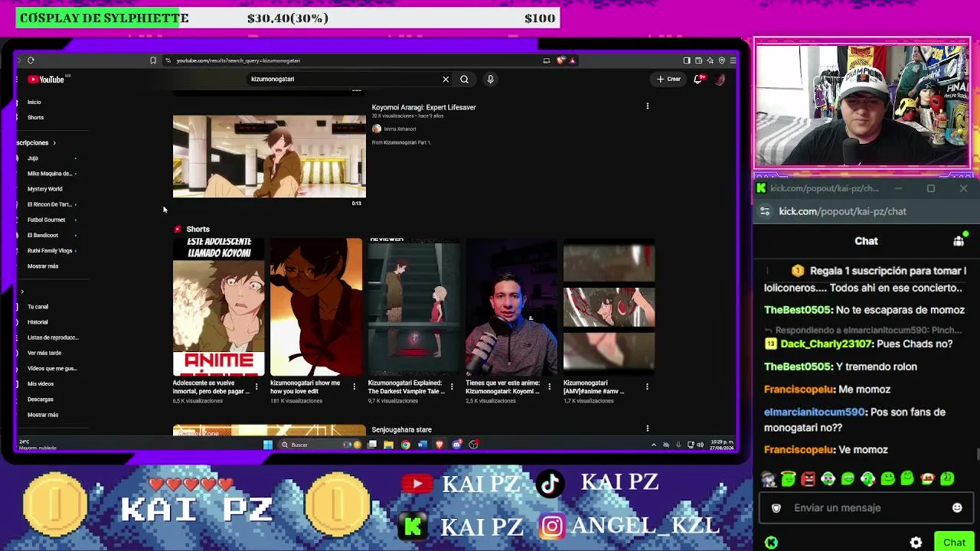Open options of 'Tienes que ver este anime' short

point(549,386)
